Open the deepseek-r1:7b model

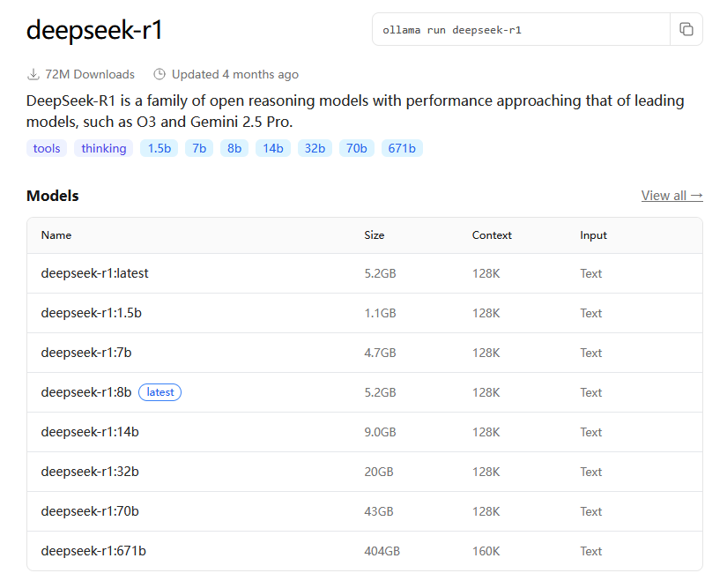click(x=86, y=353)
